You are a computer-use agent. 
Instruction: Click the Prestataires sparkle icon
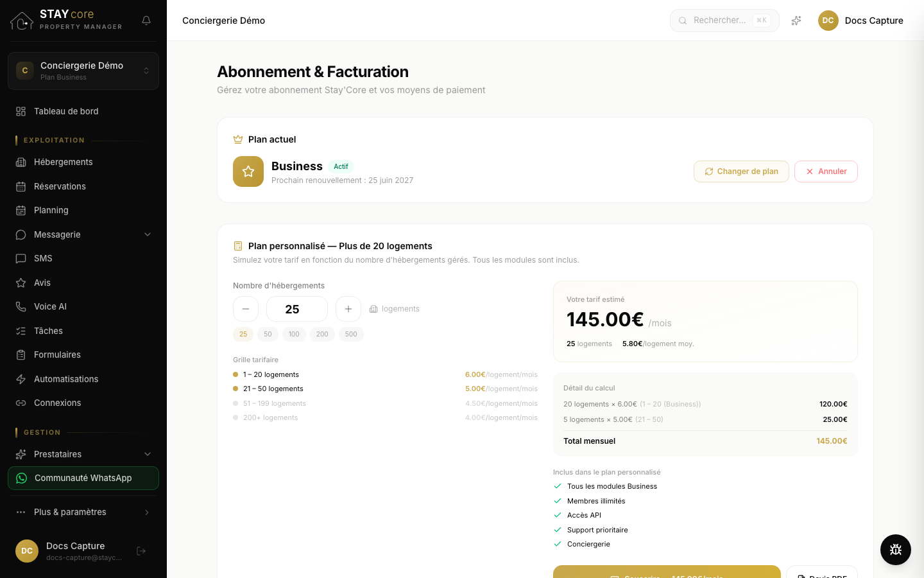(21, 454)
